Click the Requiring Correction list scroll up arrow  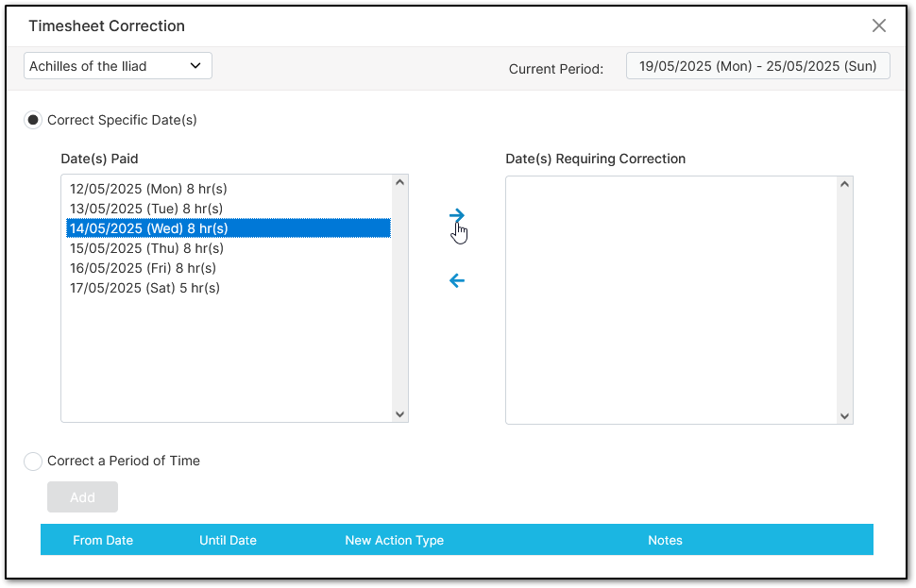(844, 184)
